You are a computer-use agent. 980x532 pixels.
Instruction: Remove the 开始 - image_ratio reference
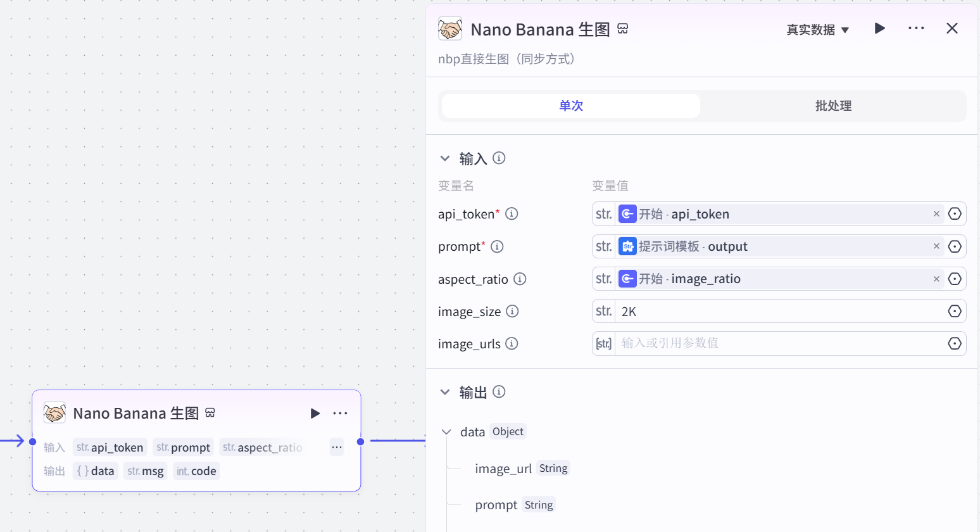click(x=936, y=279)
